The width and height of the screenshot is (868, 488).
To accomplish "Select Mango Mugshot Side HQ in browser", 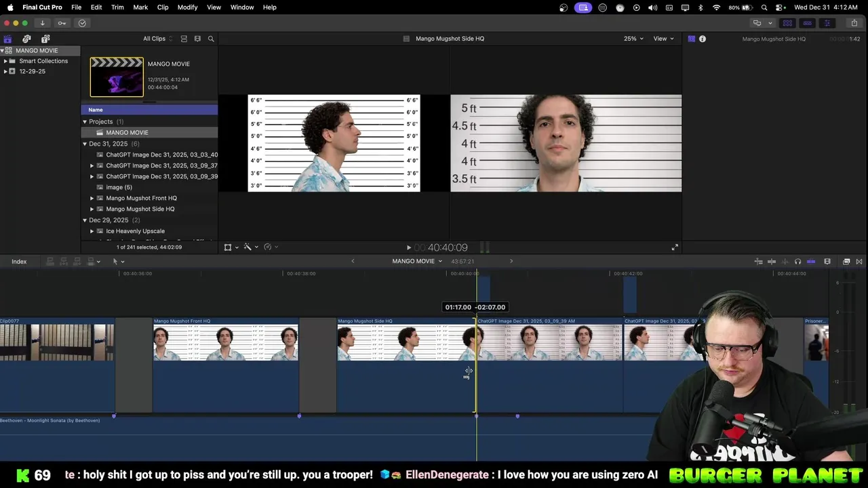I will tap(140, 209).
